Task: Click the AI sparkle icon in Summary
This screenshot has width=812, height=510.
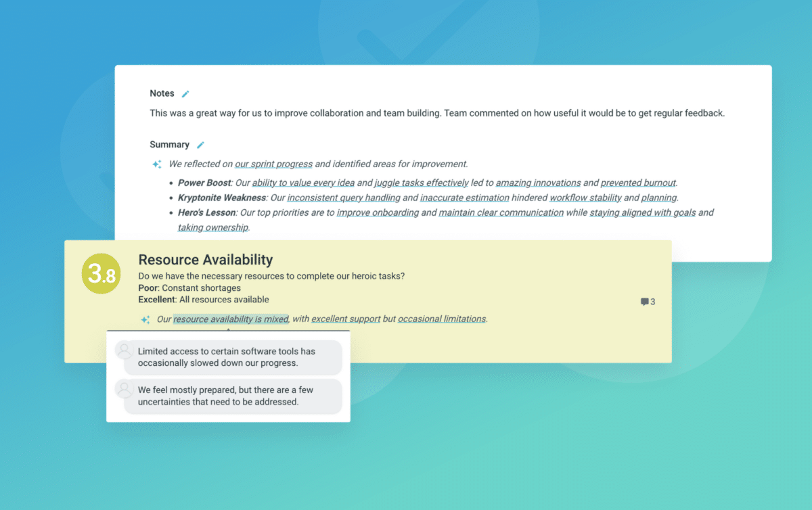Action: point(157,164)
